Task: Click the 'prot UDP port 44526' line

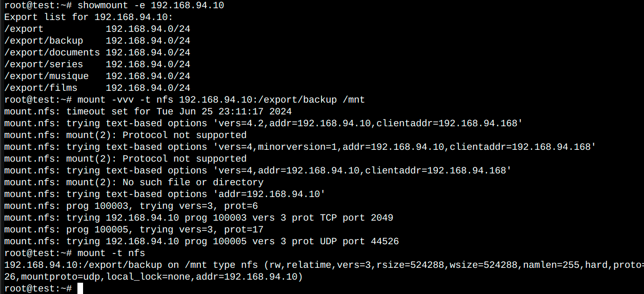Action: point(202,242)
